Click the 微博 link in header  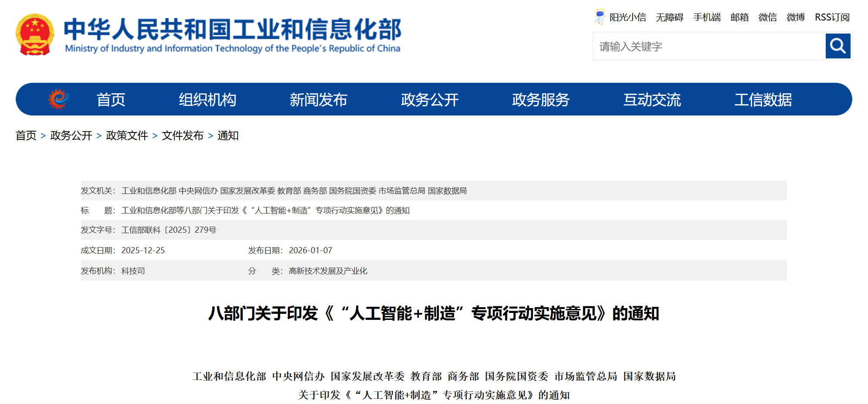(795, 17)
